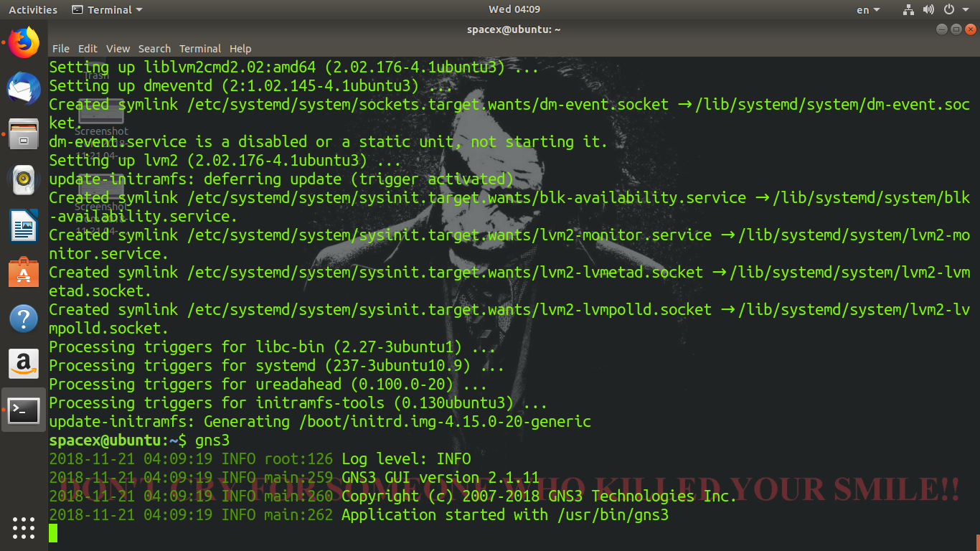Launch LibreOffice Writer from the dock
Viewport: 980px width, 551px height.
(24, 226)
